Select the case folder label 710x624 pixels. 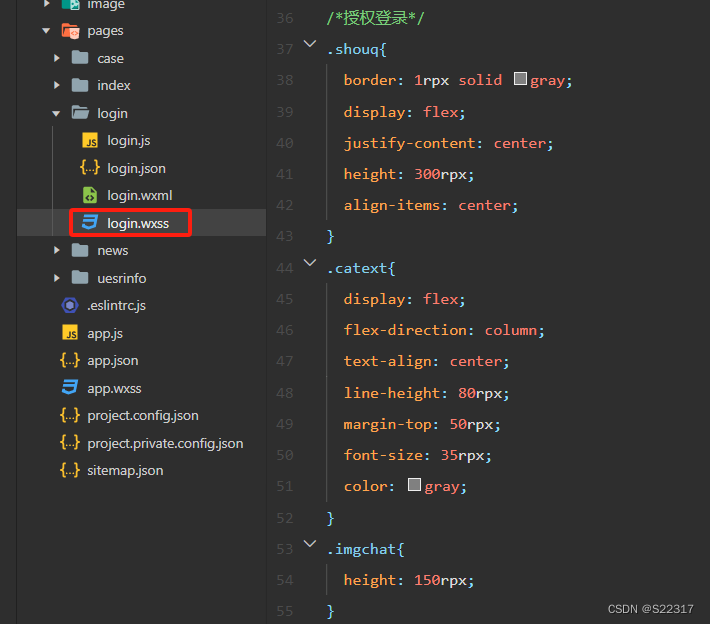pos(110,58)
